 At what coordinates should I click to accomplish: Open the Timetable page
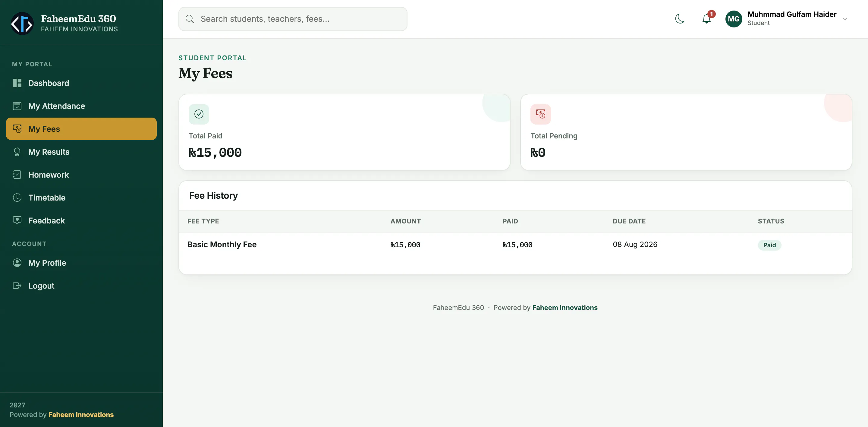click(81, 198)
